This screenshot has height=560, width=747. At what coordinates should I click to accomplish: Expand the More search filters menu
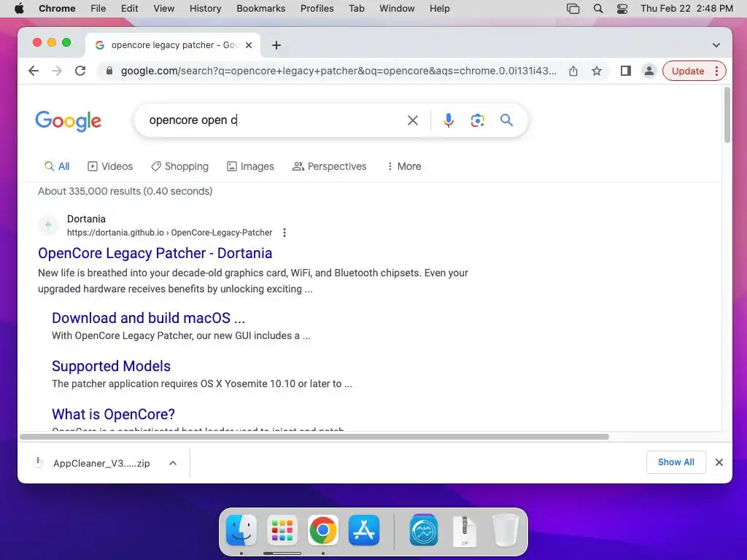tap(404, 166)
